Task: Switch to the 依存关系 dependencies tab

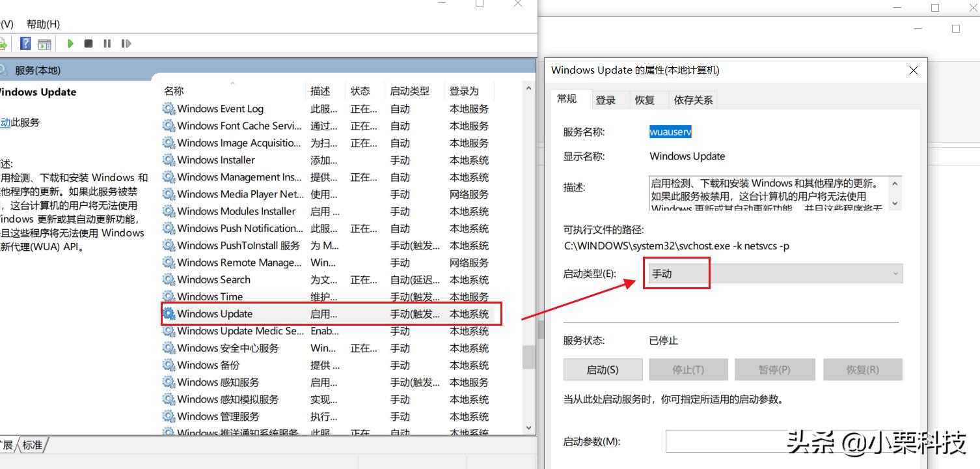Action: 692,100
